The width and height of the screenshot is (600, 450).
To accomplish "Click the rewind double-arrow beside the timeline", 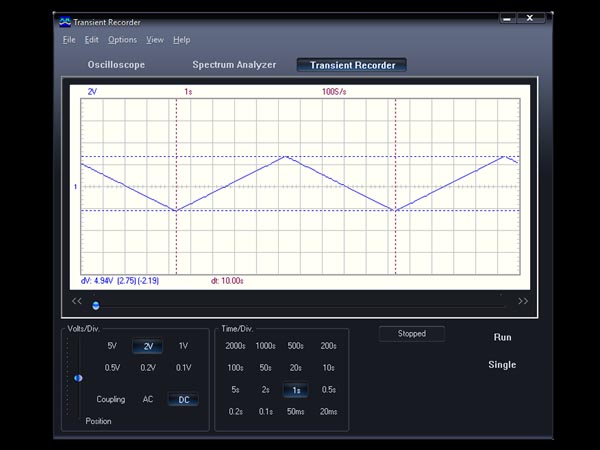I will pyautogui.click(x=77, y=301).
